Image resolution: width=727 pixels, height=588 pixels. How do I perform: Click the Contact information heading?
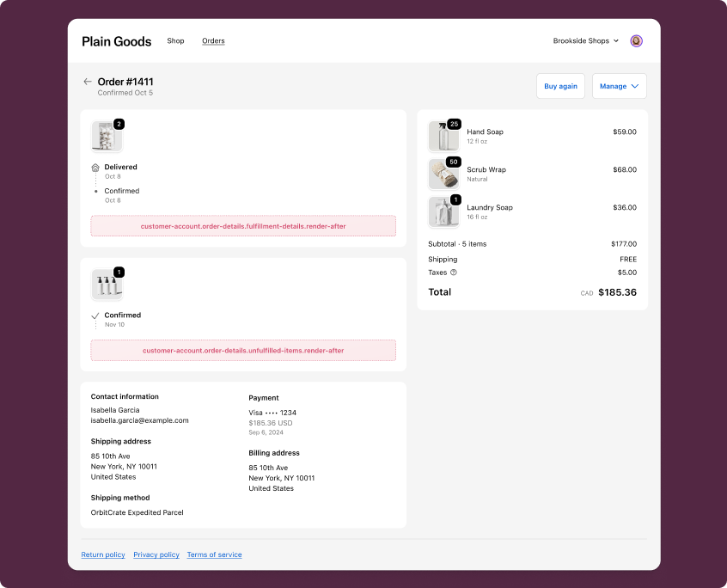tap(125, 396)
